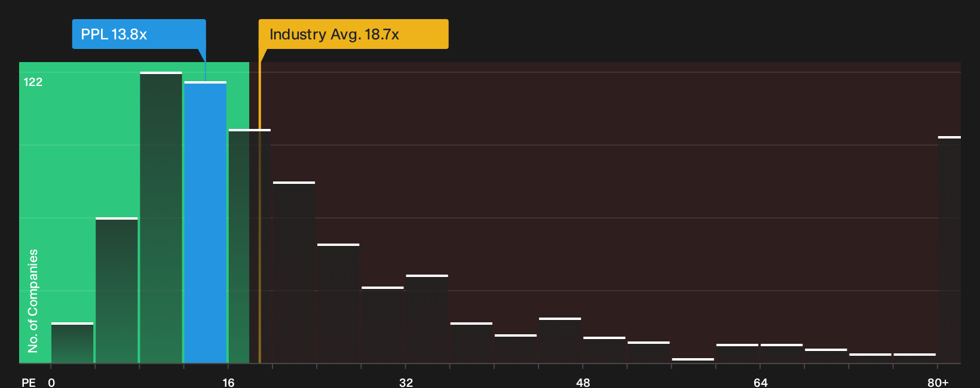Click the '32' x-axis tick label

click(406, 382)
